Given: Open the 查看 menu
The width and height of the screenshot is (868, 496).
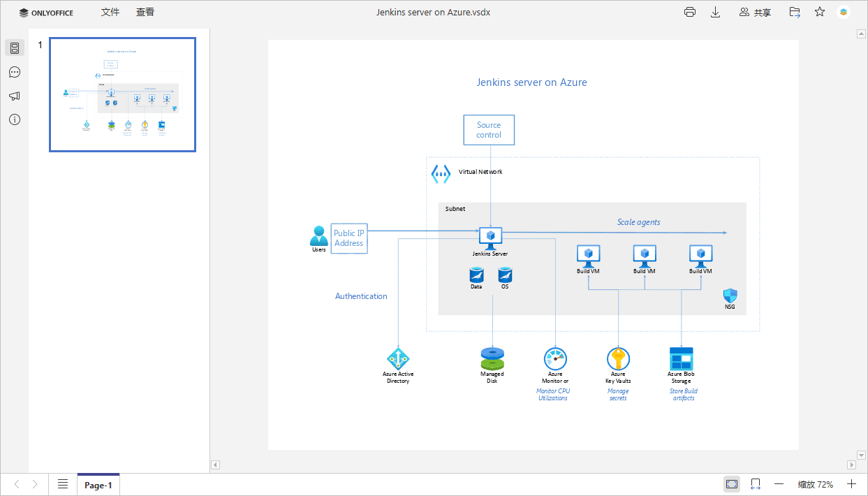Looking at the screenshot, I should [145, 12].
